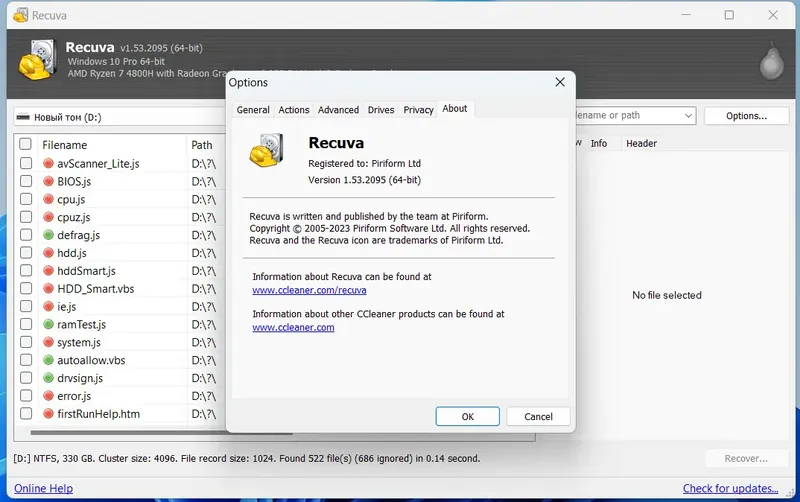Switch to the General tab

pos(253,110)
